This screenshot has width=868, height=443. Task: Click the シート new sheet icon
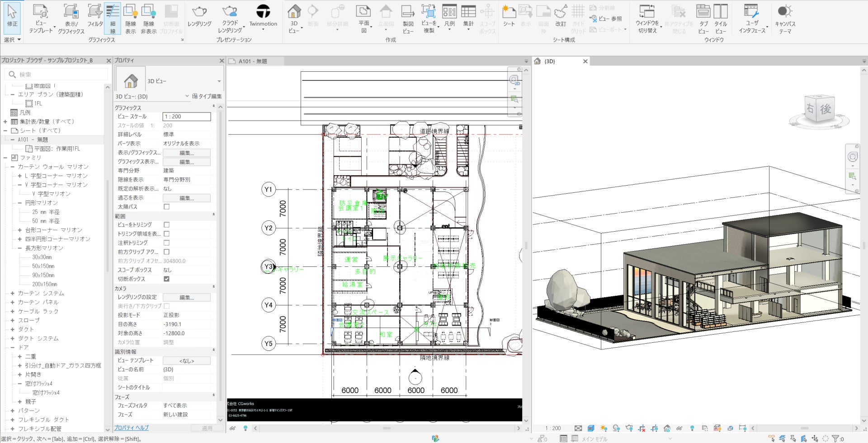[x=509, y=13]
